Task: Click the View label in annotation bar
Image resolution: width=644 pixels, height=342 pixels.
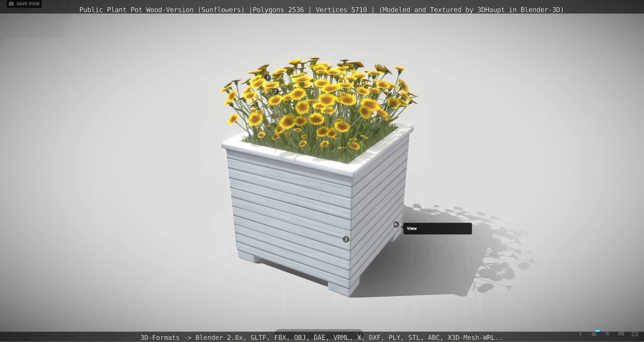Action: (319, 334)
